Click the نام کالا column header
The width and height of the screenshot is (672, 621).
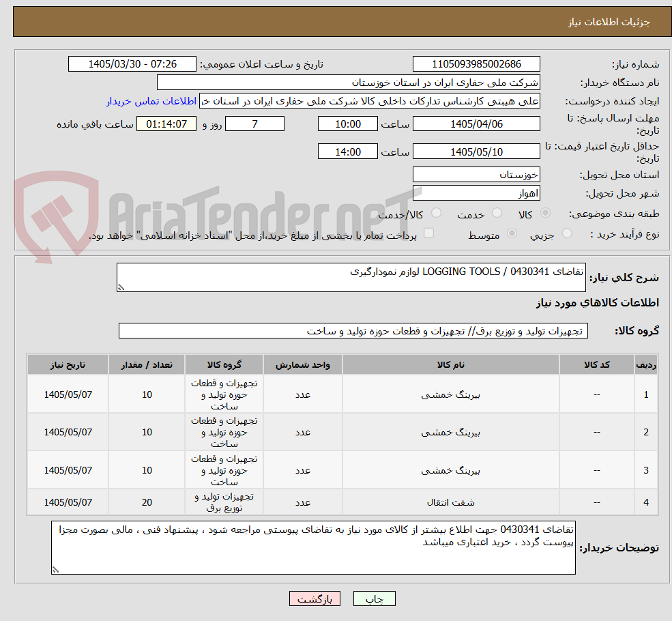(450, 364)
